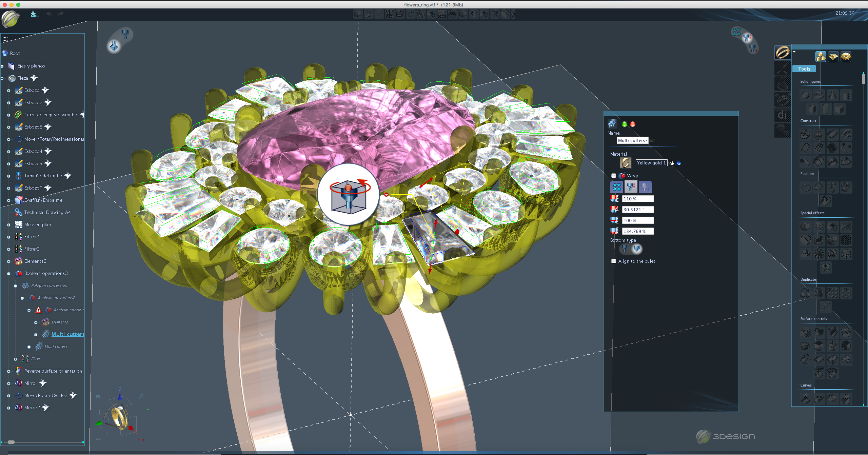Select Technical Drawing A4 in tree

click(47, 212)
